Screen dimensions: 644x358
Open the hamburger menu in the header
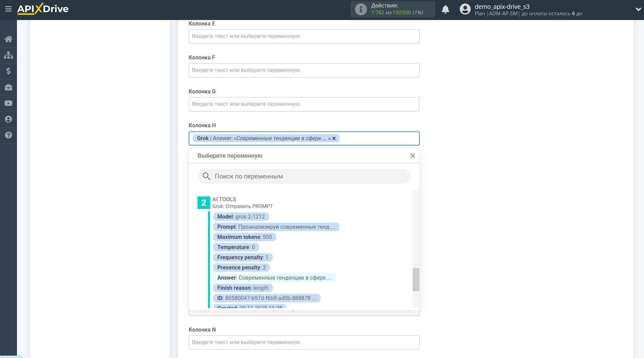[8, 9]
